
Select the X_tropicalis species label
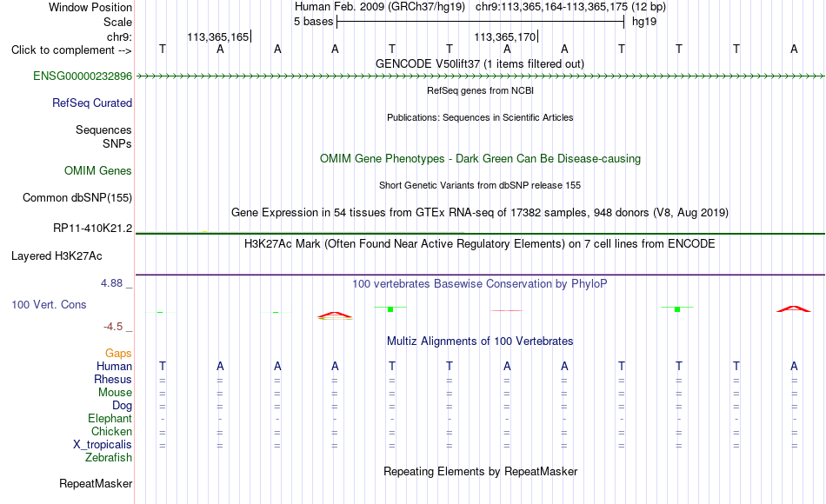[103, 445]
